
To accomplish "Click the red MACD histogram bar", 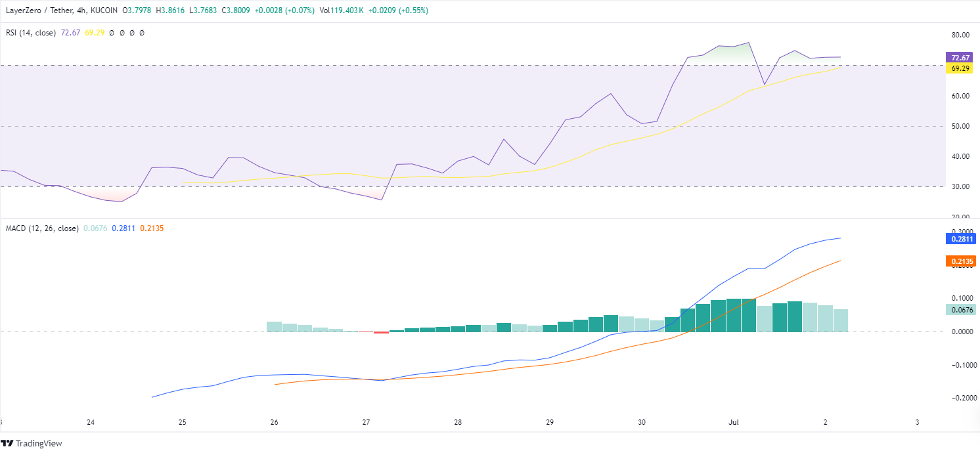I will point(381,332).
